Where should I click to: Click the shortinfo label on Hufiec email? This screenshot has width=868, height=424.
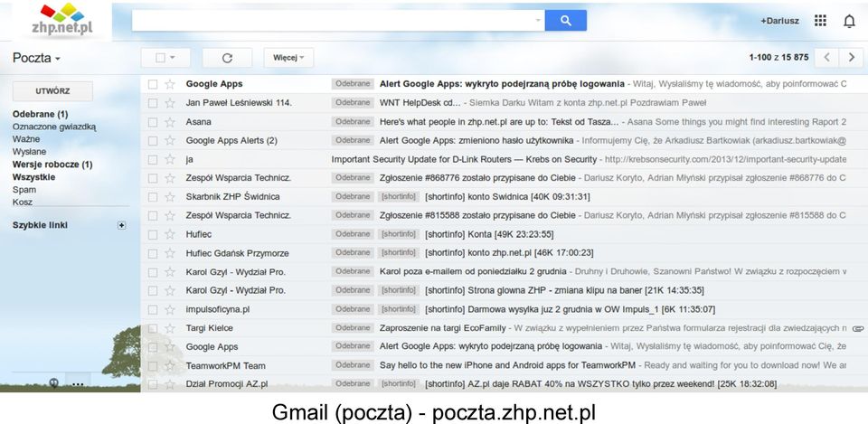pos(399,234)
